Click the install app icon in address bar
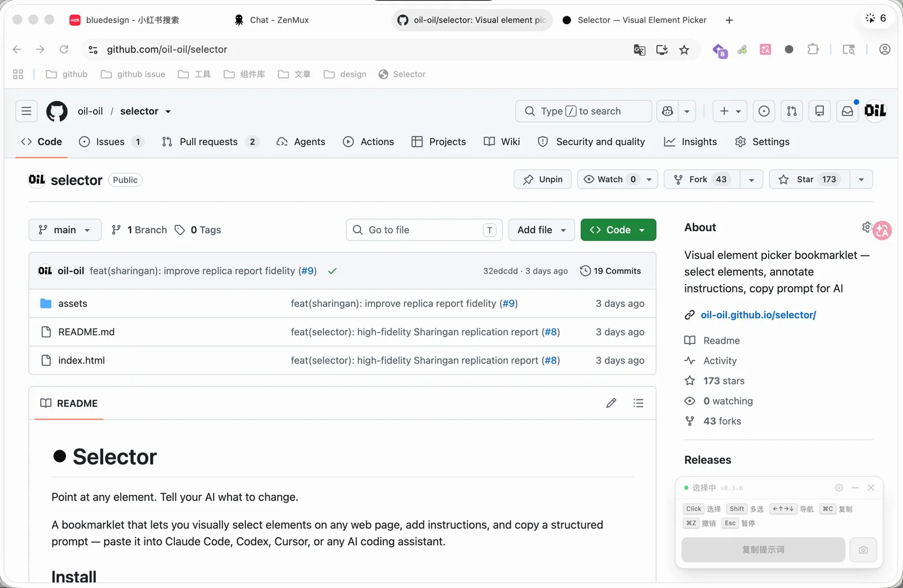 (x=662, y=50)
